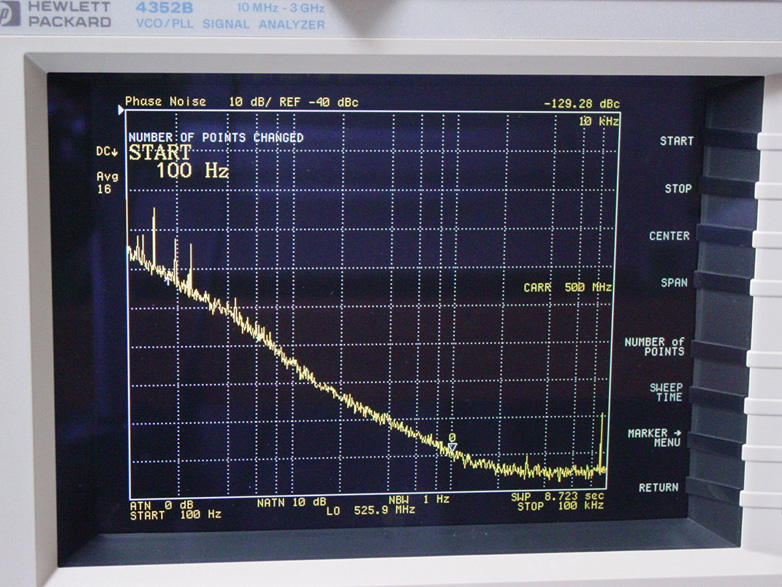The width and height of the screenshot is (782, 587).
Task: Select the SPAN softkey
Action: tap(673, 283)
